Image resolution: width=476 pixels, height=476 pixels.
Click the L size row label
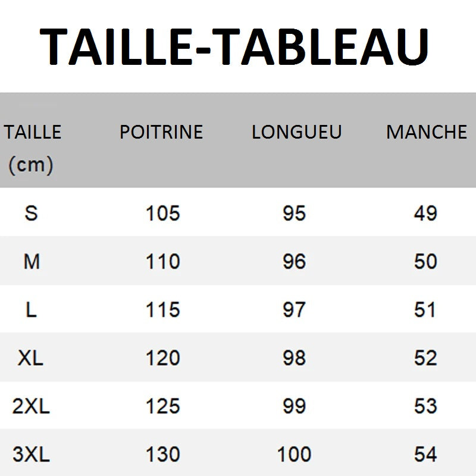point(32,309)
